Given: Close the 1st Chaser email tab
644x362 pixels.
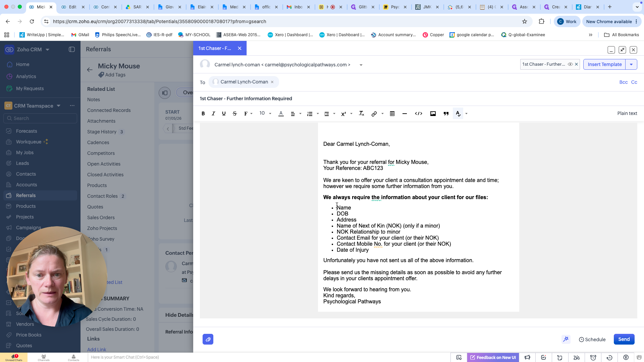Looking at the screenshot, I should click(239, 48).
